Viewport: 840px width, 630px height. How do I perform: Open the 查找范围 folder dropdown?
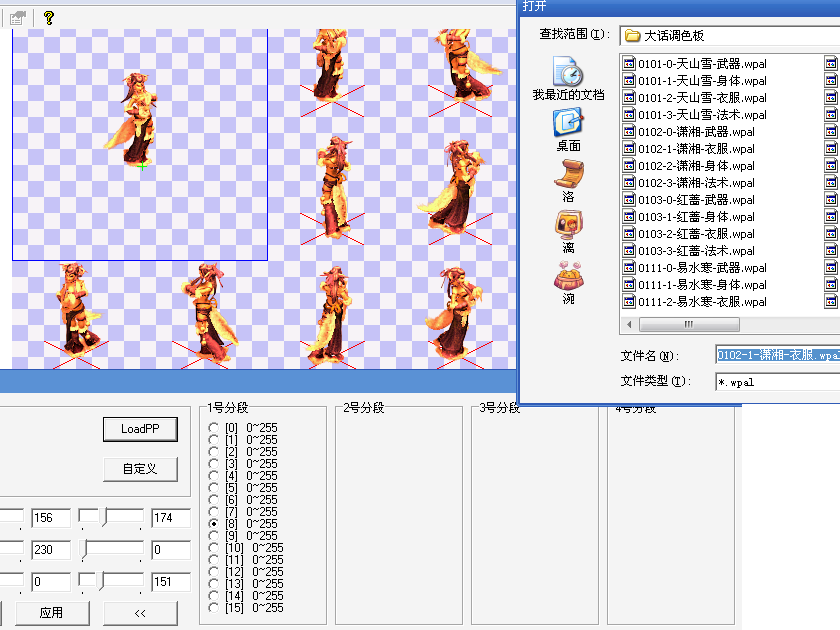click(730, 36)
